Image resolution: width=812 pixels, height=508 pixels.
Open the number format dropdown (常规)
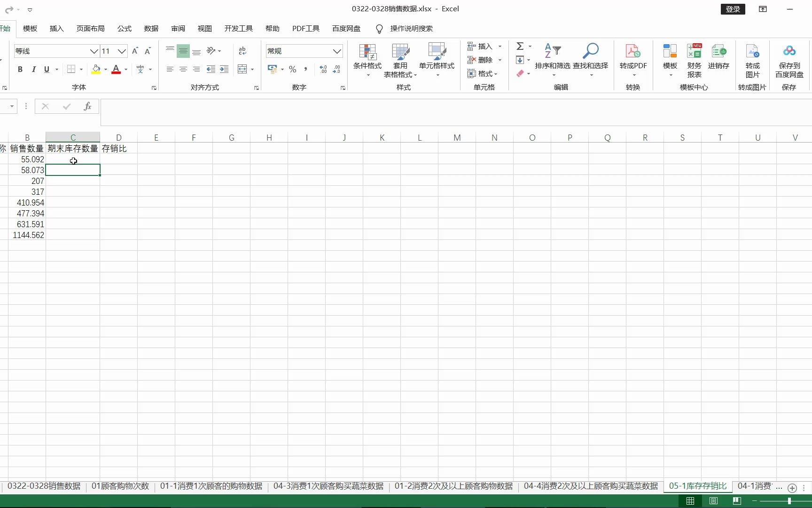coord(337,51)
